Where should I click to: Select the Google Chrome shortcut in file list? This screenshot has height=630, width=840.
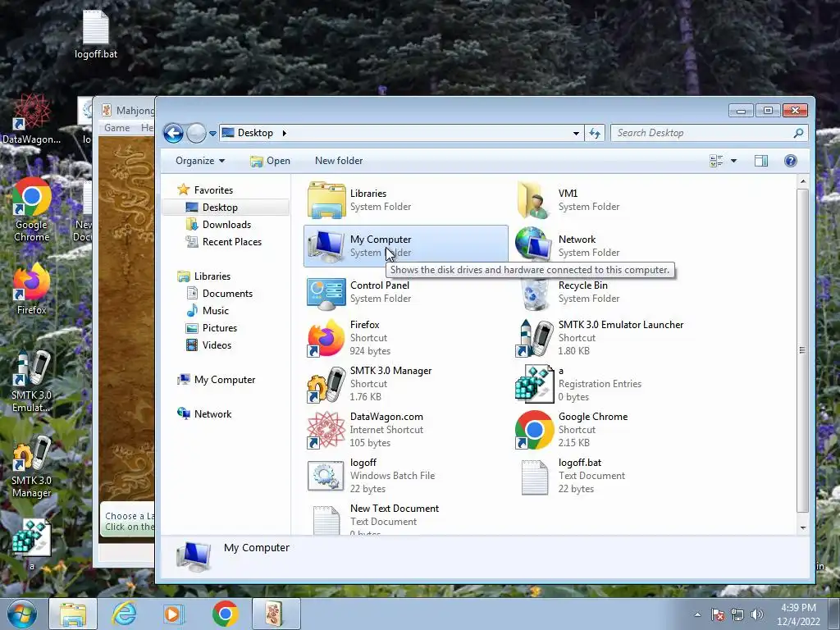534,430
